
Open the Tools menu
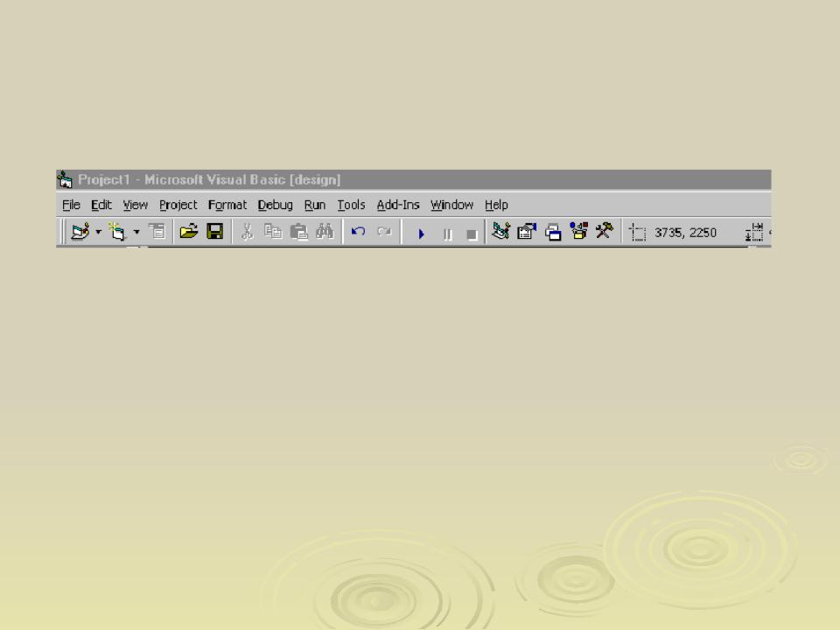click(351, 205)
